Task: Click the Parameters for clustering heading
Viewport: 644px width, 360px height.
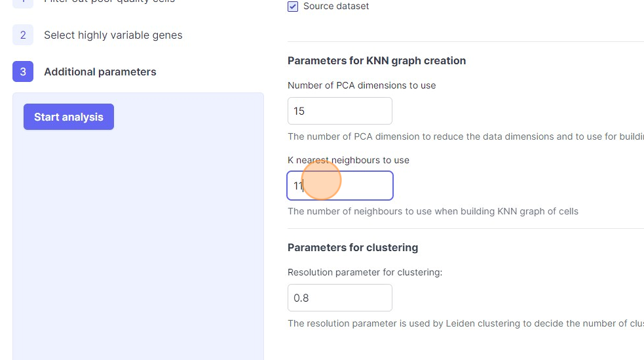Action: (x=352, y=247)
